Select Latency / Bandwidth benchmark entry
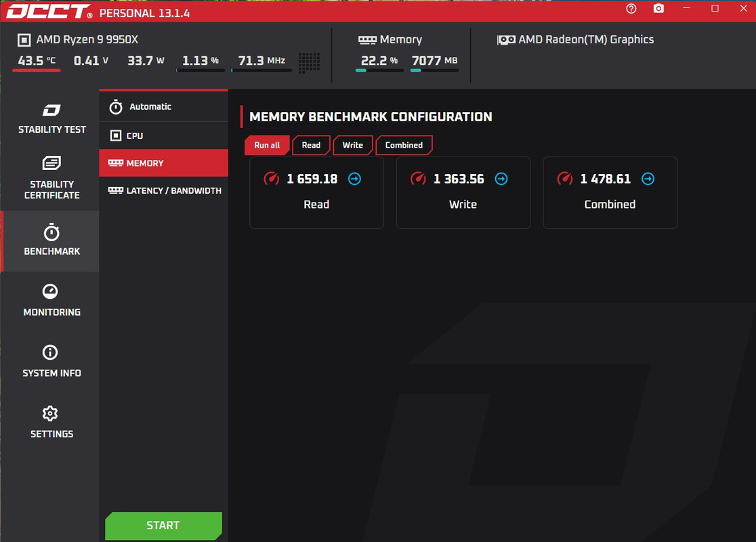The image size is (756, 542). (x=163, y=190)
